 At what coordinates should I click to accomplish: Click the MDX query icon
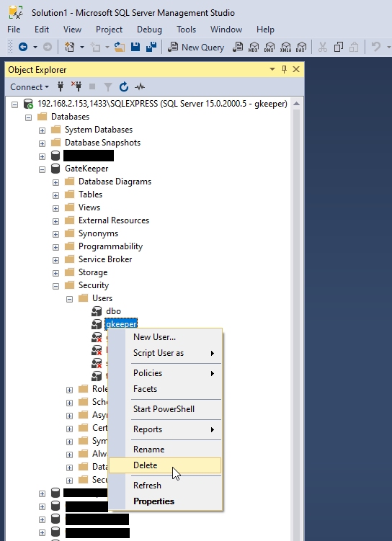[254, 47]
